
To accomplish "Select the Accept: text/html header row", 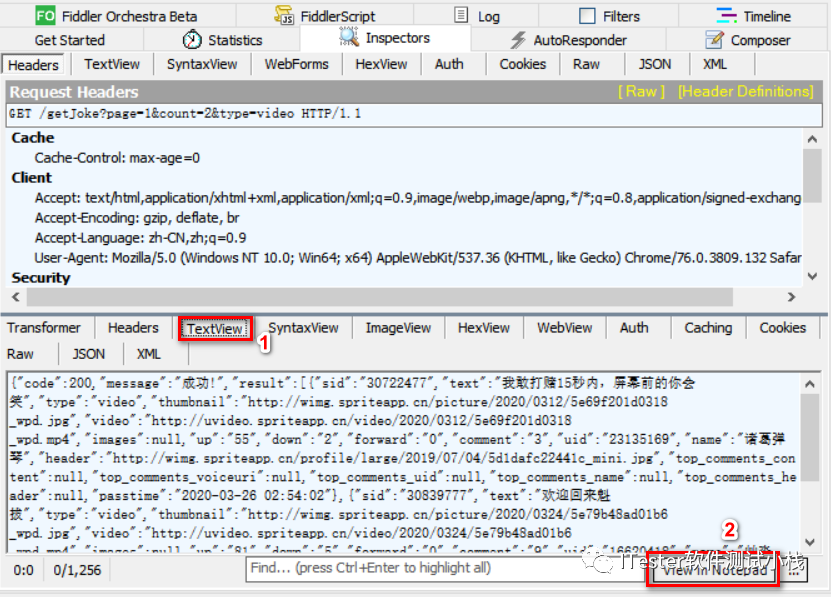I will [418, 198].
